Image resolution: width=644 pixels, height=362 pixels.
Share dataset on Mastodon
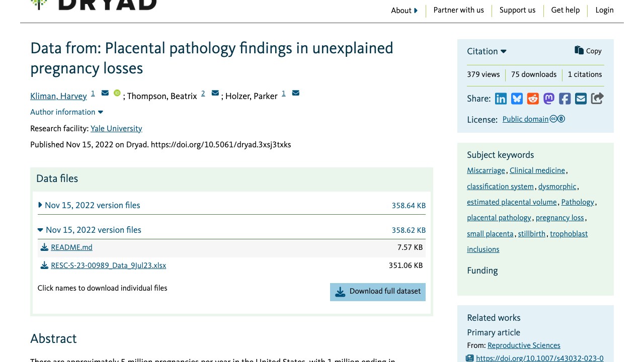pos(549,99)
